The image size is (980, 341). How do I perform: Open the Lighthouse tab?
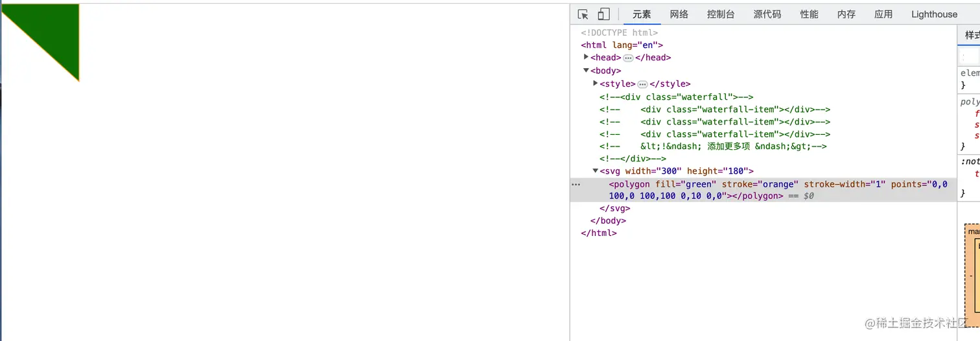(x=934, y=14)
